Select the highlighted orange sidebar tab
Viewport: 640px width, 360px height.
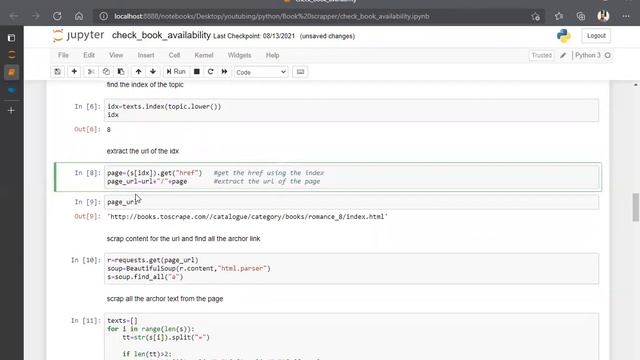[11, 72]
